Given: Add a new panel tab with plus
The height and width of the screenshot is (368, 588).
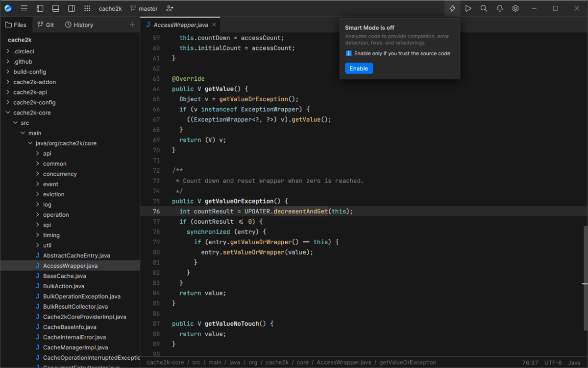Looking at the screenshot, I should point(132,24).
